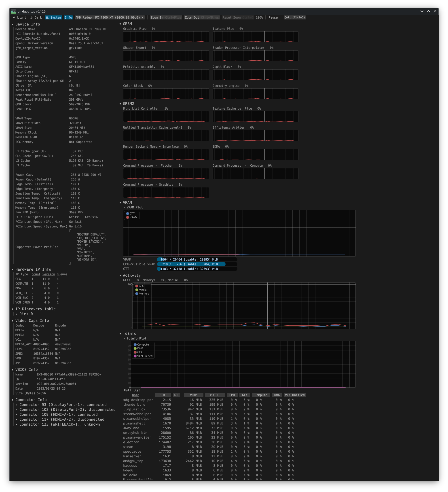Screen dimensions: 448x492
Task: Expand Connector 103 (DisplayPort-2)
Action: pyautogui.click(x=66, y=410)
